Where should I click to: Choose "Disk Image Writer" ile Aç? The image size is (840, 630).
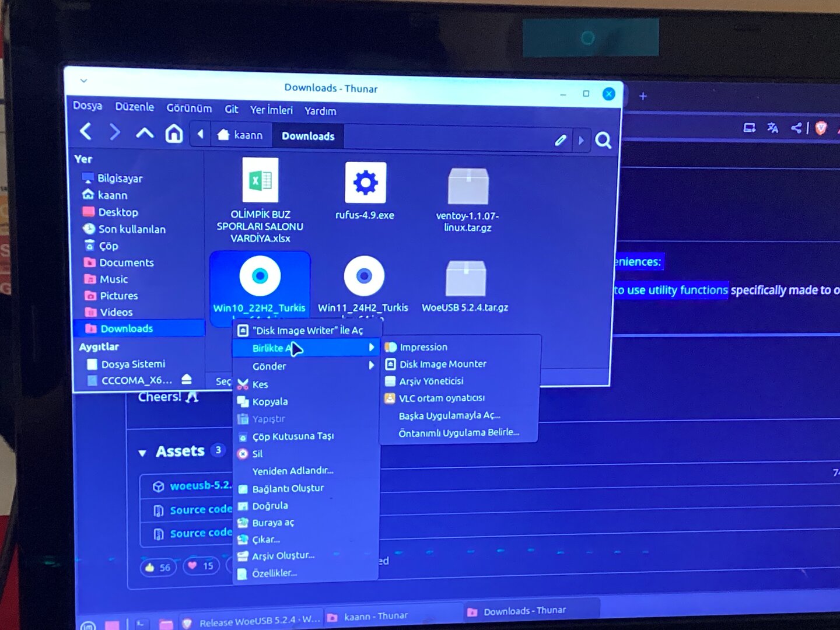coord(306,330)
